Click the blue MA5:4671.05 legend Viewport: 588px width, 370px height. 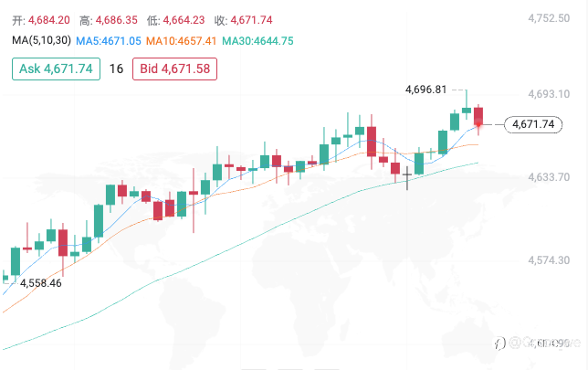(x=109, y=41)
